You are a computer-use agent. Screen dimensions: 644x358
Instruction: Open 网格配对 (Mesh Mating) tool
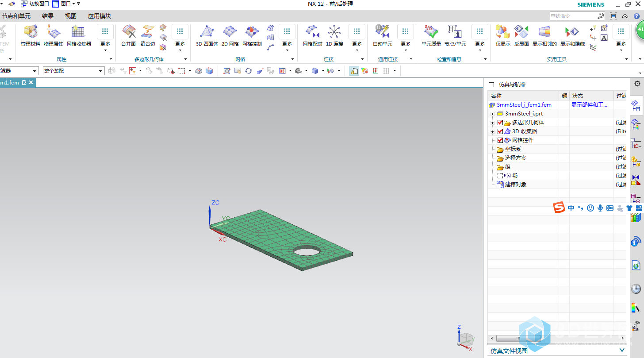coord(313,36)
